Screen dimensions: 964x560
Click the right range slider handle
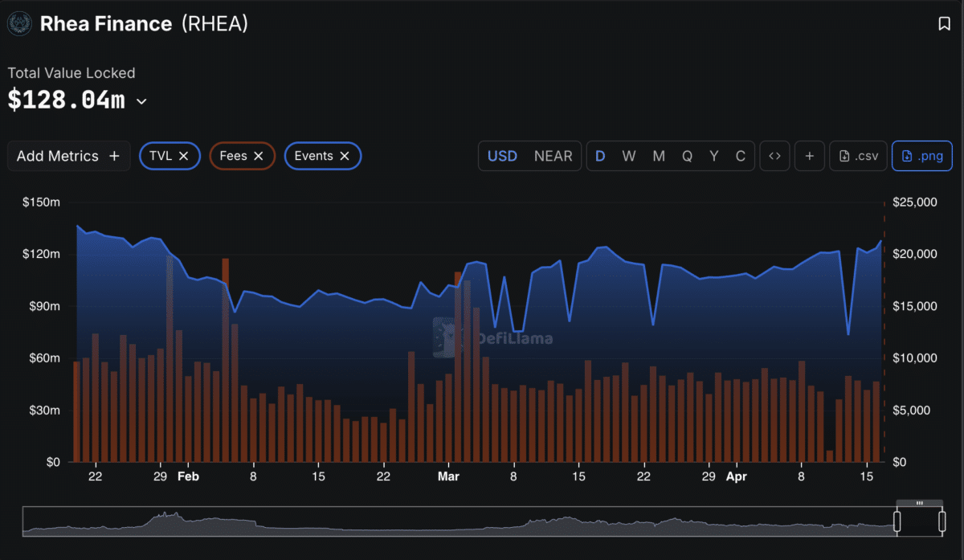pyautogui.click(x=942, y=522)
